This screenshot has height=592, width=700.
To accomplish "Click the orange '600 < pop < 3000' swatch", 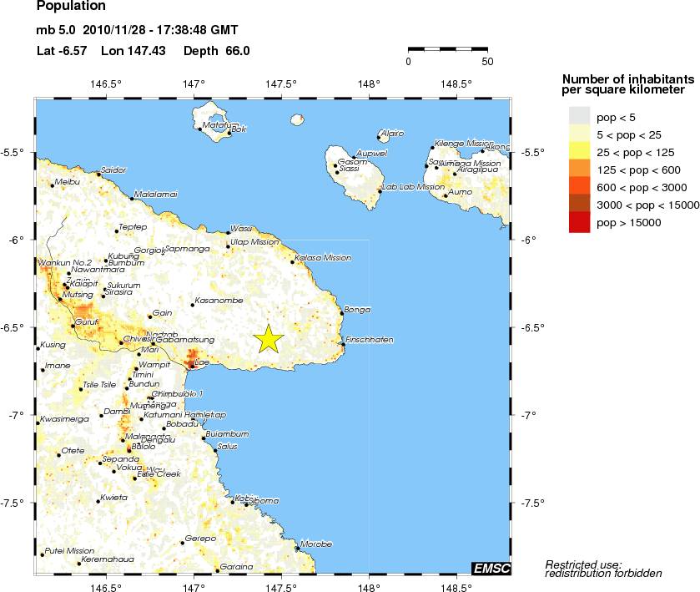I will coord(579,185).
